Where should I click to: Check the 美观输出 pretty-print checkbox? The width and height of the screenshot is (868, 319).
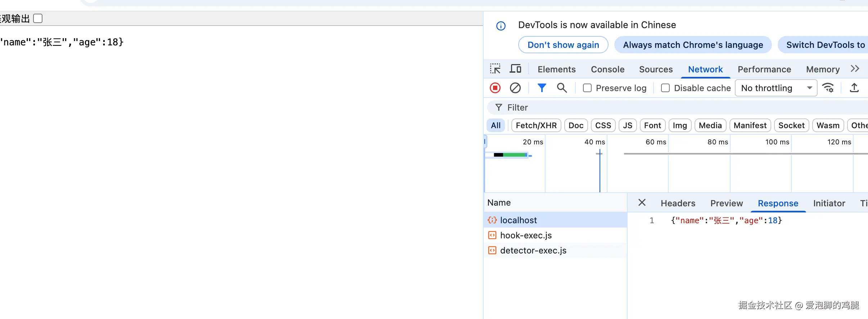click(38, 18)
